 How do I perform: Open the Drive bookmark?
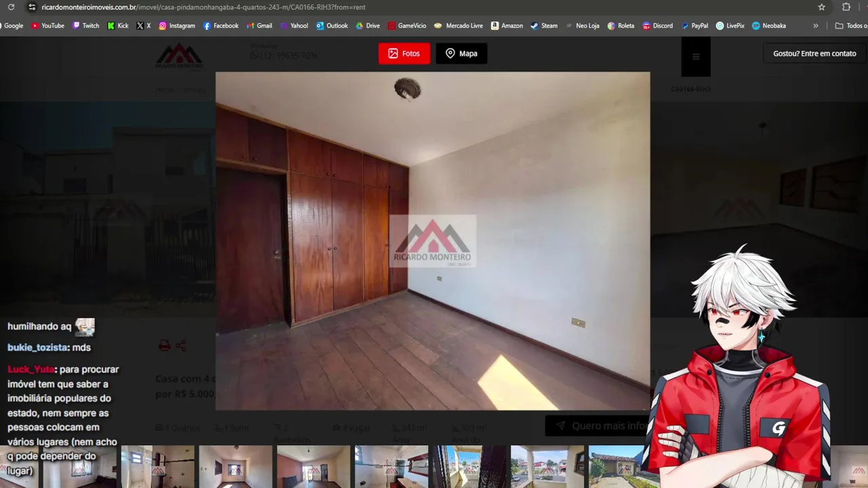coord(368,26)
